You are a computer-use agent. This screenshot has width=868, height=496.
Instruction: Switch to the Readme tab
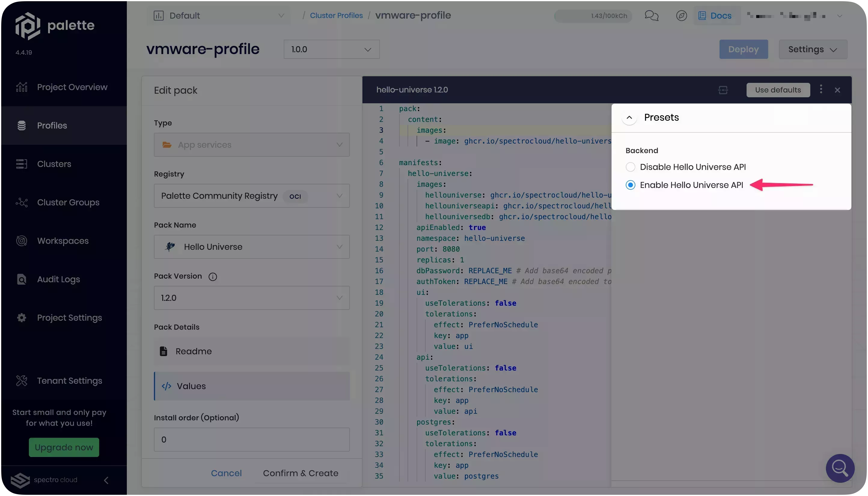[193, 351]
